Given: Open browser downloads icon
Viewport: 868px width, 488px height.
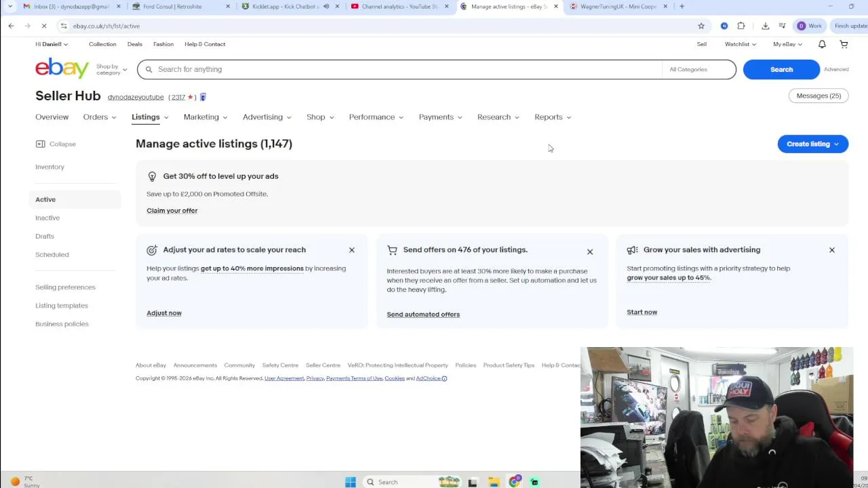Looking at the screenshot, I should coord(766,26).
